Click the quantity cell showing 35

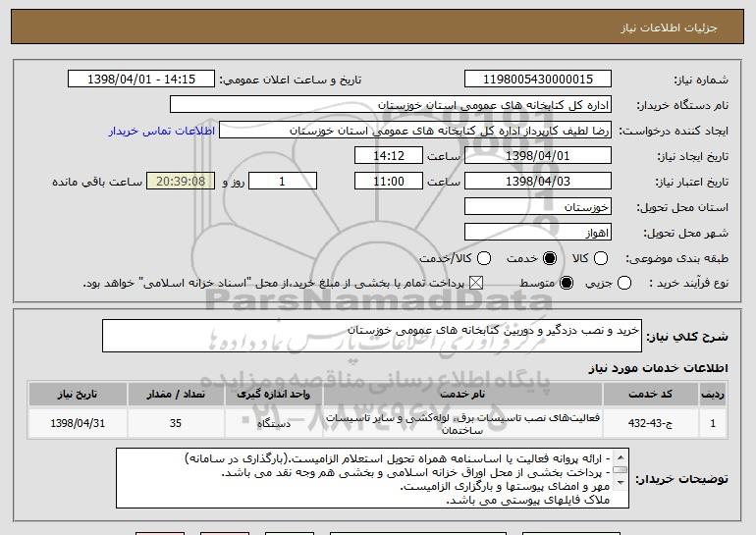coord(176,423)
